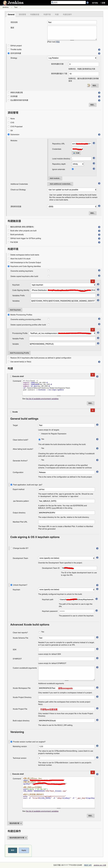Open the Subversion Credentials dropdown

click(x=77, y=149)
